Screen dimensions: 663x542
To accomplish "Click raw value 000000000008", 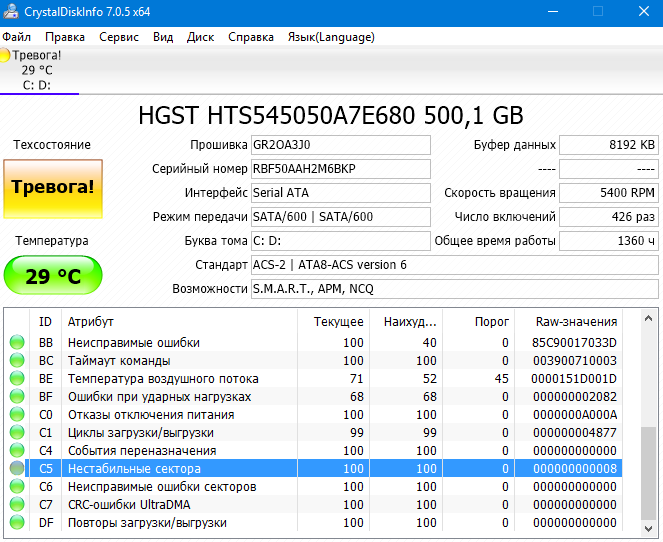I will 575,468.
